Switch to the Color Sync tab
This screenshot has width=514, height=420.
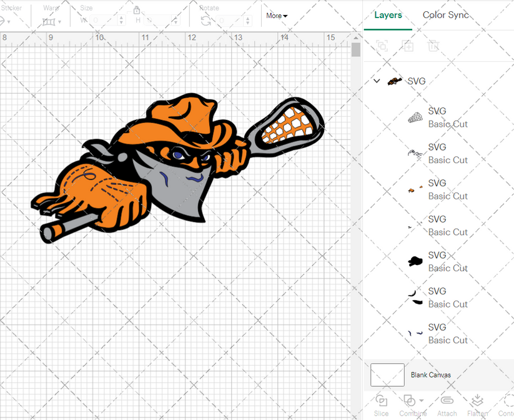pyautogui.click(x=446, y=14)
